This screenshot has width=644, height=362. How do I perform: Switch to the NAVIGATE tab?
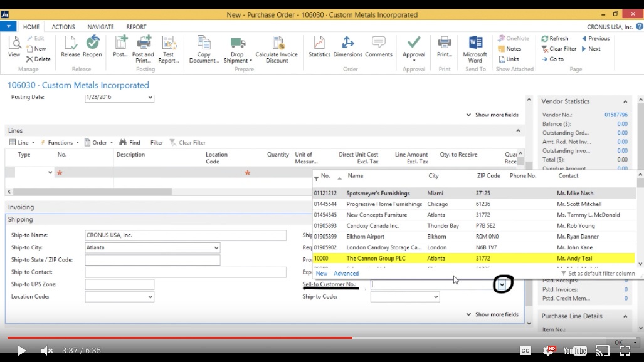100,27
